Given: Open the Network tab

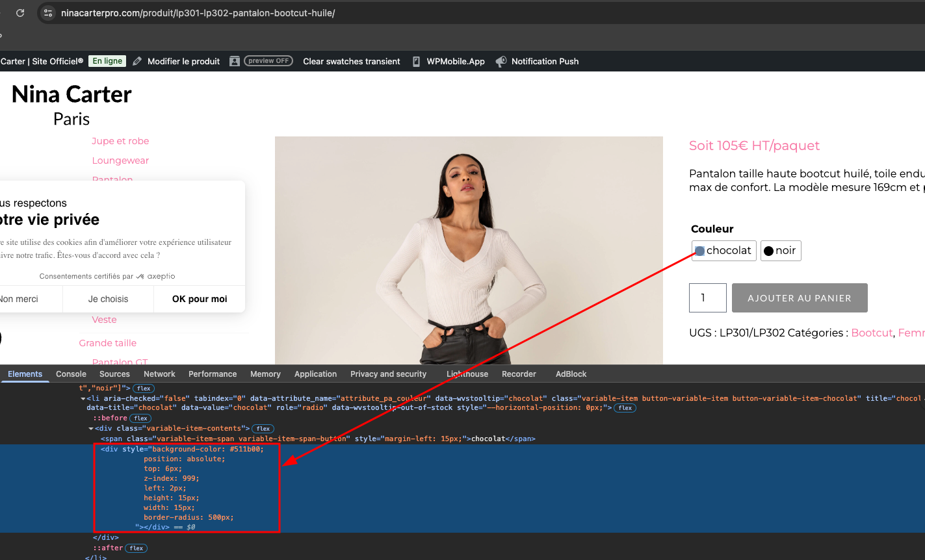Looking at the screenshot, I should (x=159, y=374).
